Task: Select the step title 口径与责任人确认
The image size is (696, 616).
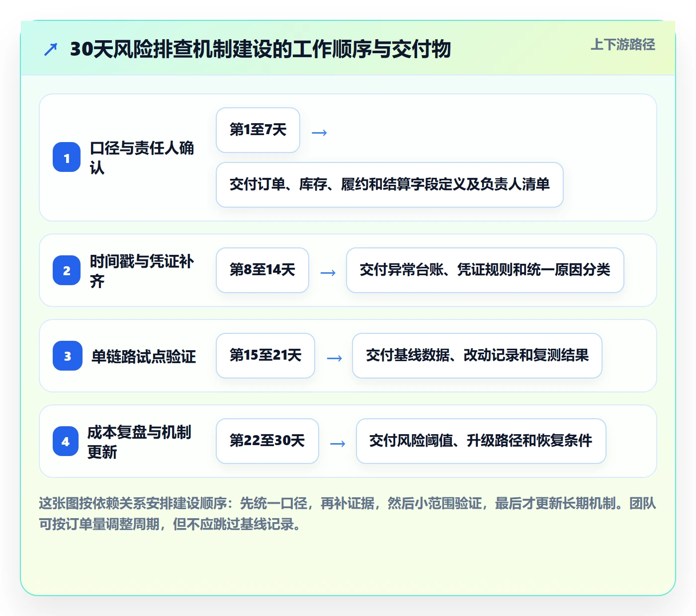Action: [x=142, y=157]
